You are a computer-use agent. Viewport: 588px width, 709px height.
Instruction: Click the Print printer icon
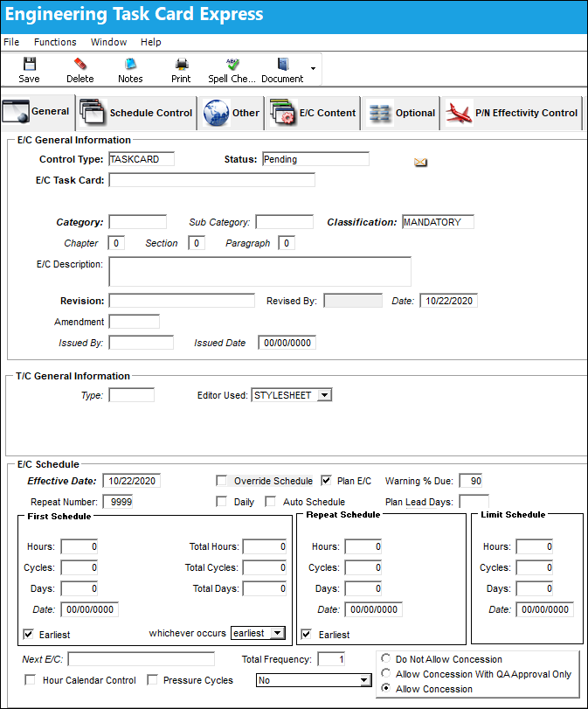(x=182, y=64)
